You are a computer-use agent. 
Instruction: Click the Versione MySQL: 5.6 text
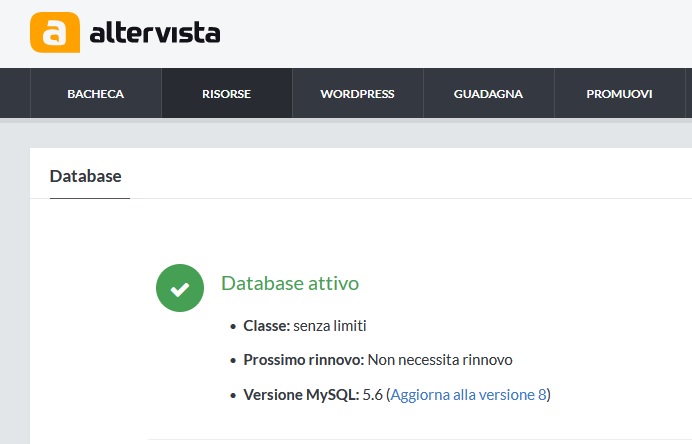pos(313,395)
